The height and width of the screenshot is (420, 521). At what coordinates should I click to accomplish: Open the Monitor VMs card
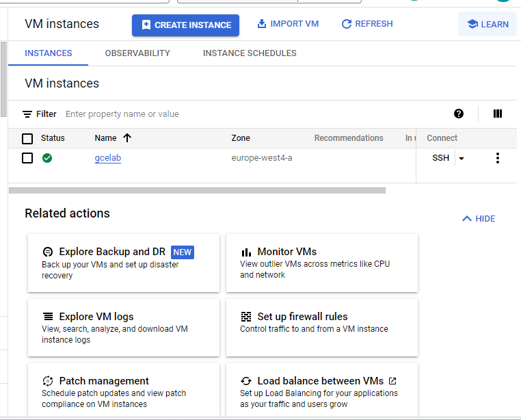[322, 263]
